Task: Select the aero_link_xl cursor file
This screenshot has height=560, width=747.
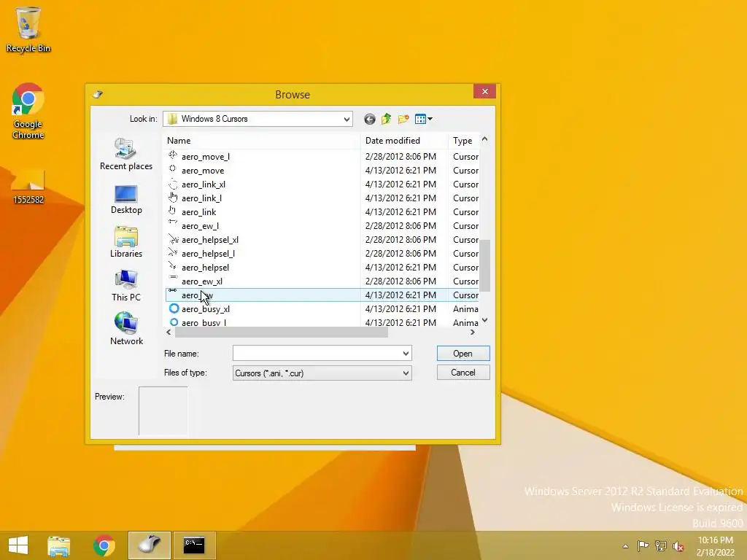Action: tap(204, 184)
